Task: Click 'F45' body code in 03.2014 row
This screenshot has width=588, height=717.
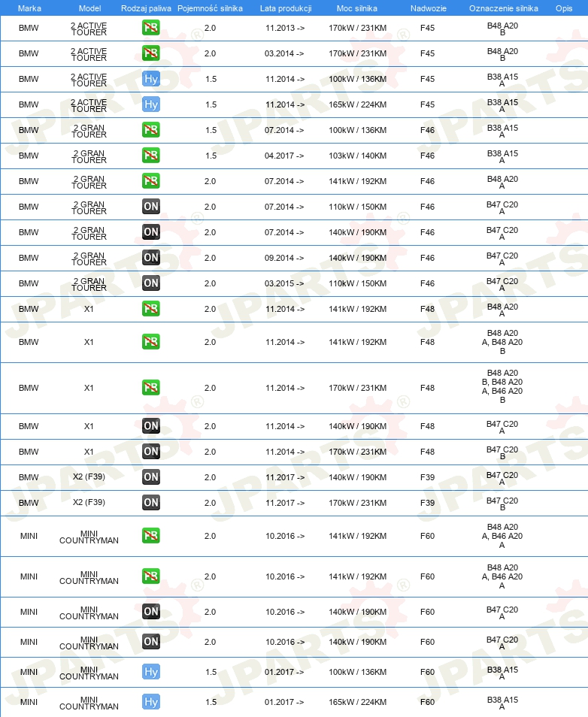Action: pos(427,53)
